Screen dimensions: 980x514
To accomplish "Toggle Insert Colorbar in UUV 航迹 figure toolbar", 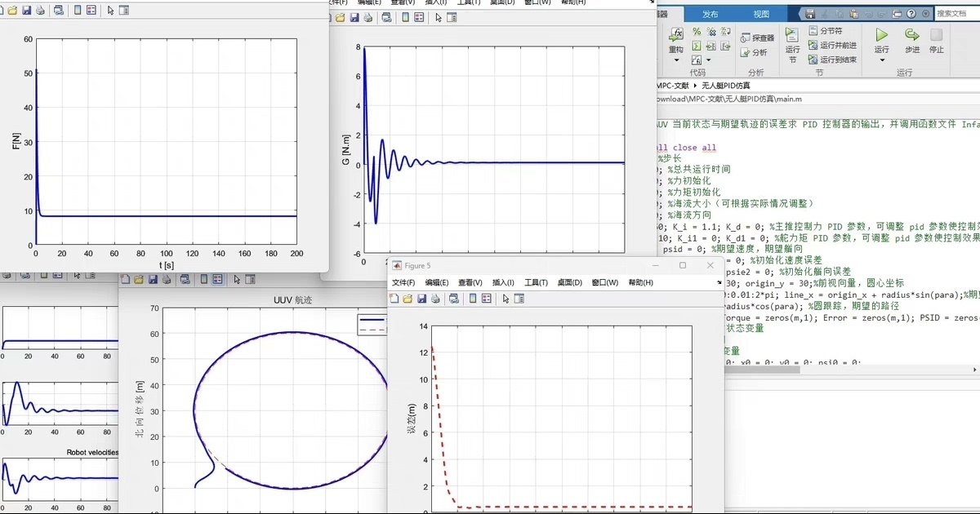I will click(204, 279).
